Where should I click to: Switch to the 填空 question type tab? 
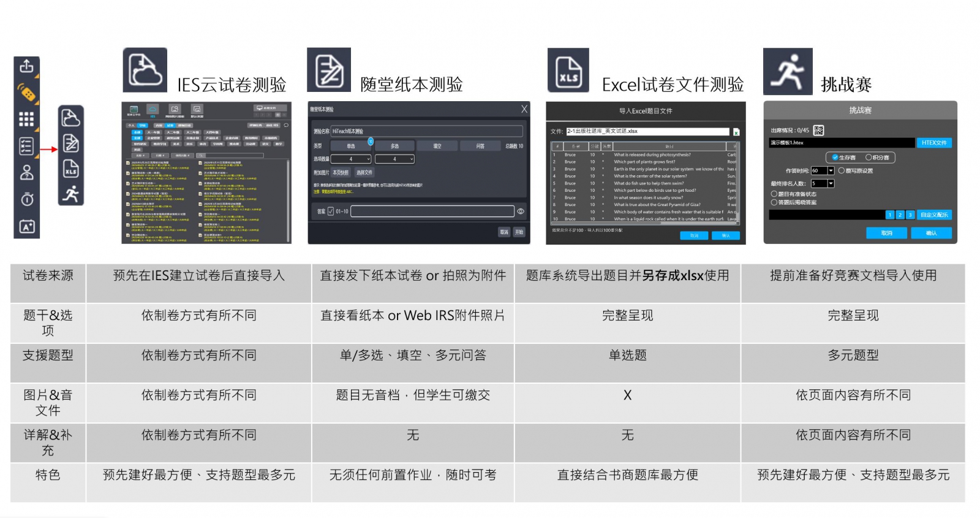[437, 146]
